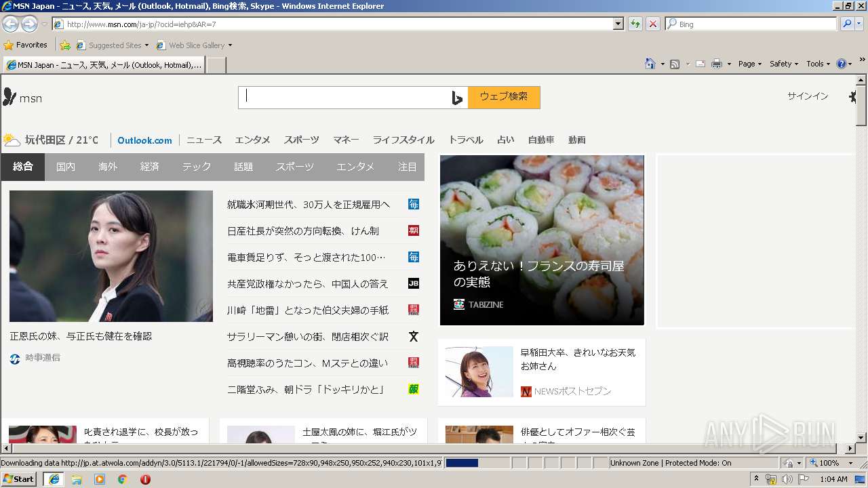Click the Action Center flag icon
Screen dimensions: 868x488
[803, 479]
